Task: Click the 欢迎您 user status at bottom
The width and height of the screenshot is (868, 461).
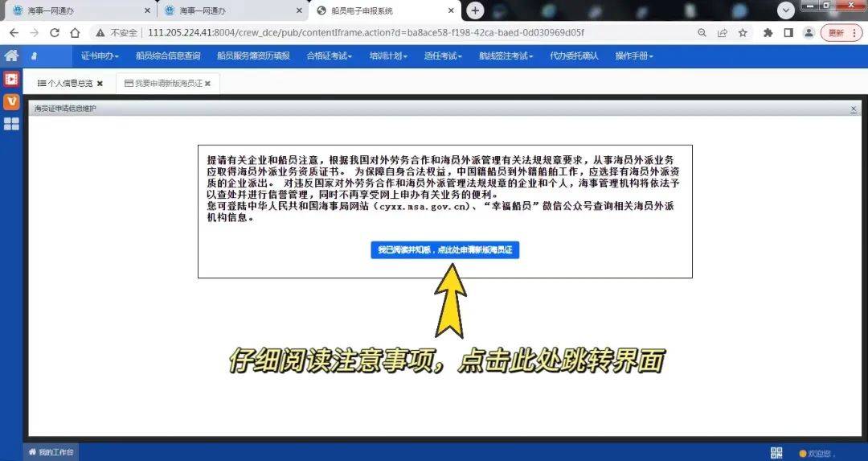Action: click(x=817, y=453)
